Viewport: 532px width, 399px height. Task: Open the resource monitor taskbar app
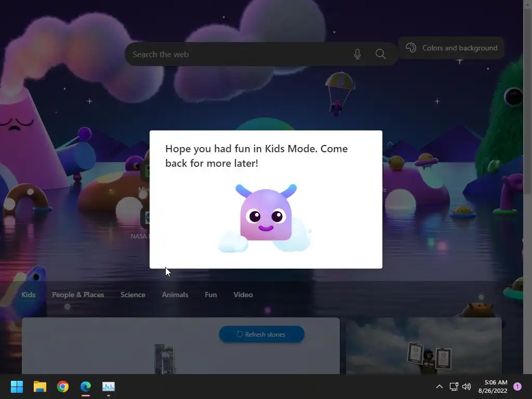pyautogui.click(x=109, y=387)
